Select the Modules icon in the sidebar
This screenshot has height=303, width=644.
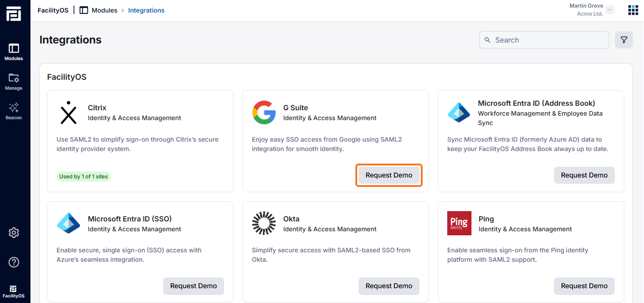[13, 50]
